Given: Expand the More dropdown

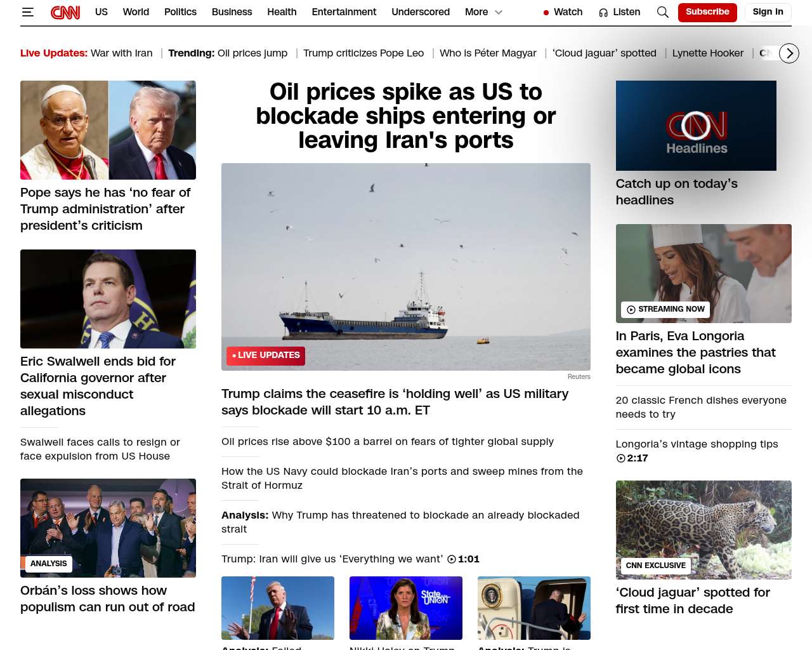Looking at the screenshot, I should (x=483, y=12).
